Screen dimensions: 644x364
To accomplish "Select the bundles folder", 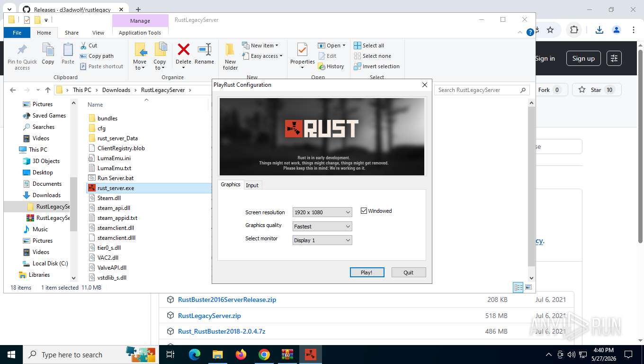I will pyautogui.click(x=107, y=118).
